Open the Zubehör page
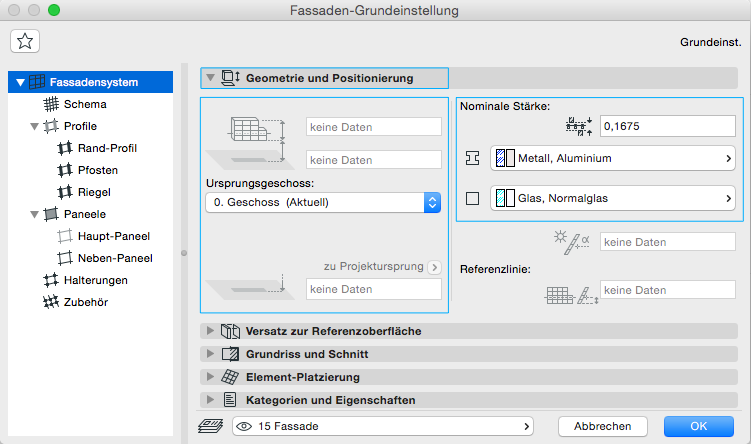 (89, 302)
